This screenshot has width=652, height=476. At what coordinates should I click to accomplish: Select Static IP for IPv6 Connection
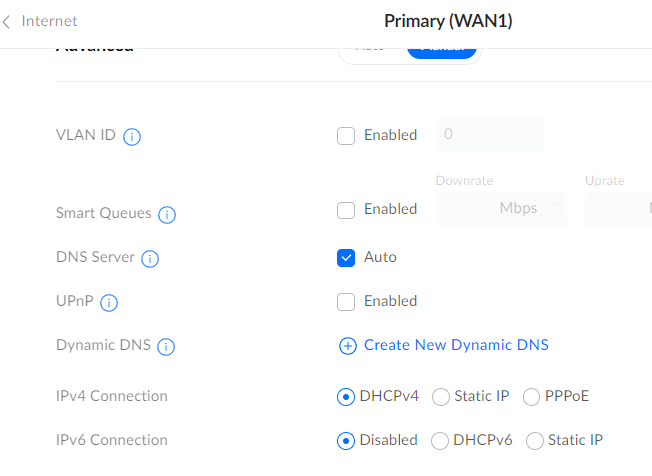tap(535, 441)
